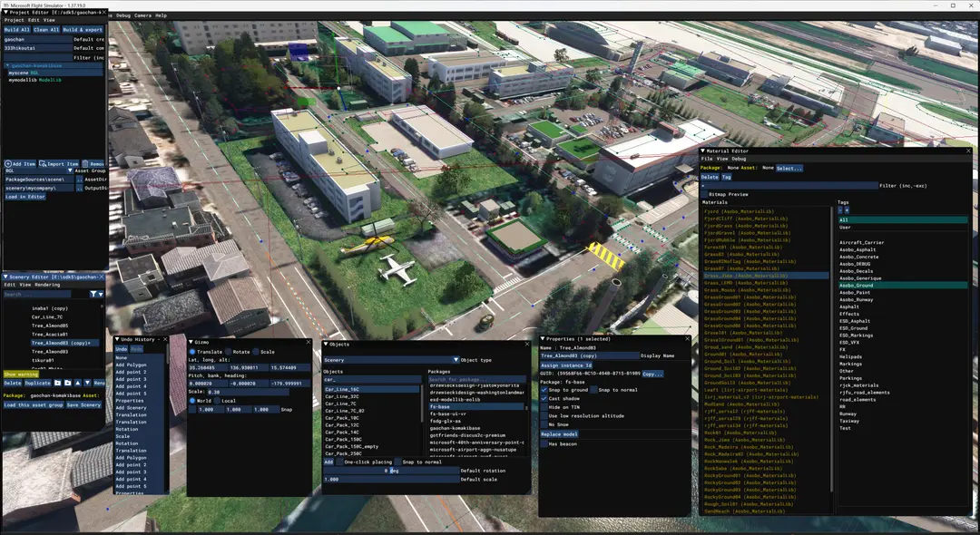The image size is (980, 535).
Task: Collapse the Material Editor panel triangle
Action: [702, 151]
